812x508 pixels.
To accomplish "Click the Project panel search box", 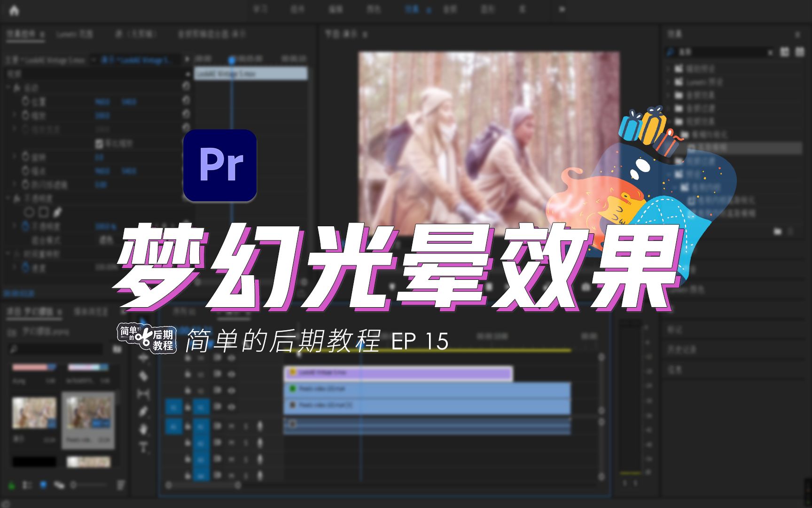I will click(55, 349).
